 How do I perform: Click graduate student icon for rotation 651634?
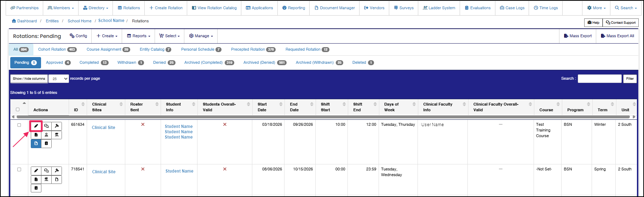pyautogui.click(x=57, y=135)
